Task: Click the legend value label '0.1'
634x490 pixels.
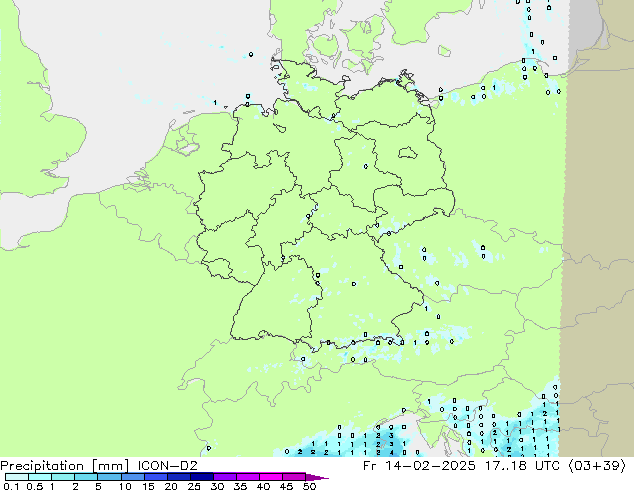Action: coord(11,486)
